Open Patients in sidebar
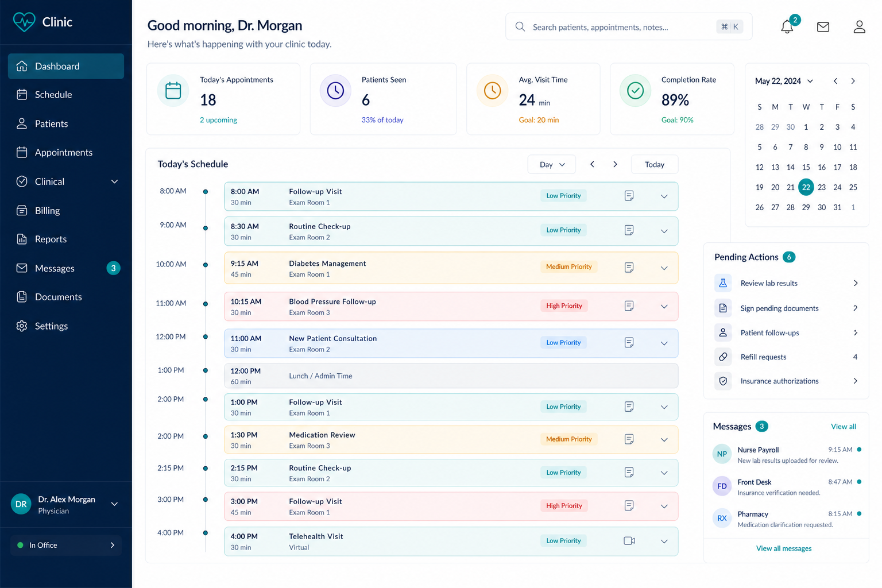Viewport: 882px width, 588px height. [x=66, y=124]
